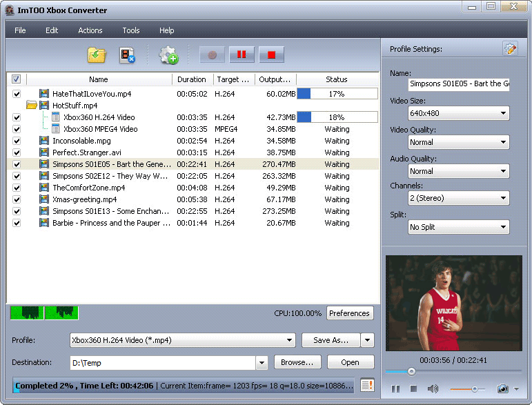
Task: Click the profile icon of Xbox360 H.264 Video
Action: 56,117
